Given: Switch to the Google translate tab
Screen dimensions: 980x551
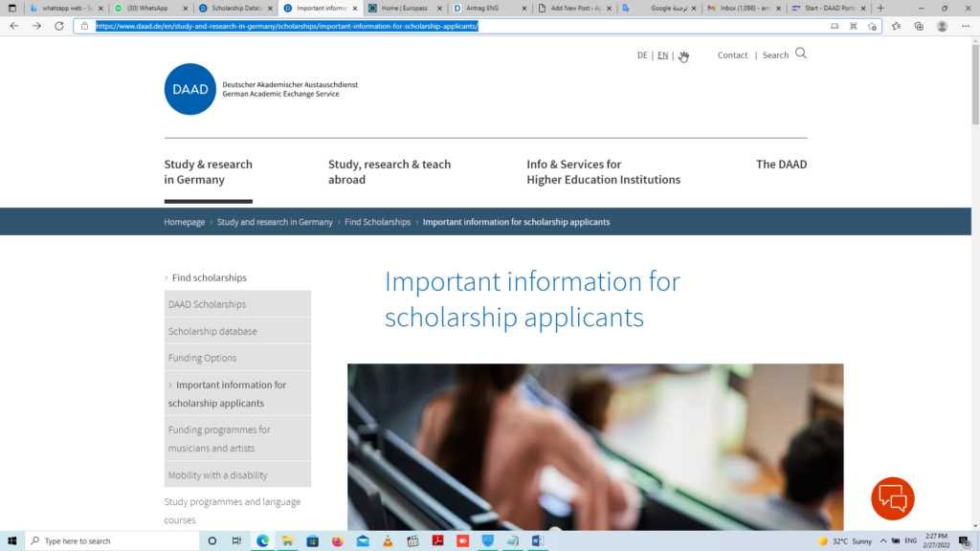Looking at the screenshot, I should coord(659,8).
